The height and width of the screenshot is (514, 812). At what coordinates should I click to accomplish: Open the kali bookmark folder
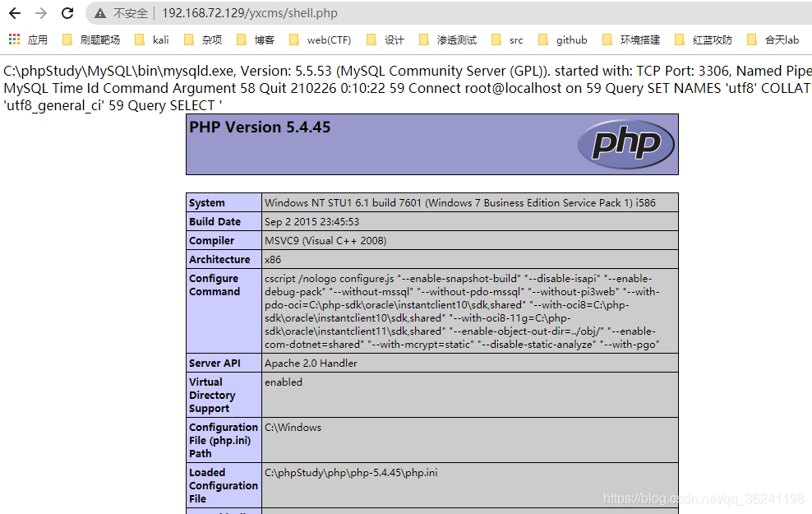coord(152,40)
